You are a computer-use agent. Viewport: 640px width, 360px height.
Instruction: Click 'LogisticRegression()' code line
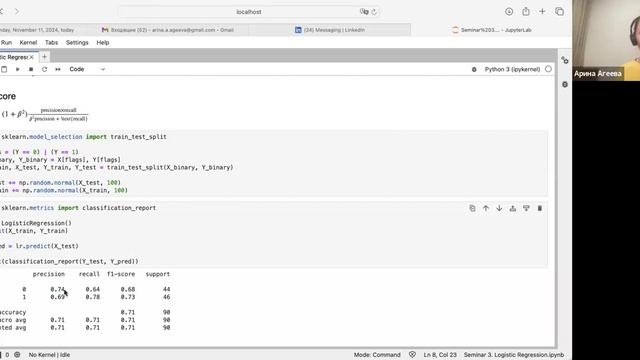tap(36, 223)
